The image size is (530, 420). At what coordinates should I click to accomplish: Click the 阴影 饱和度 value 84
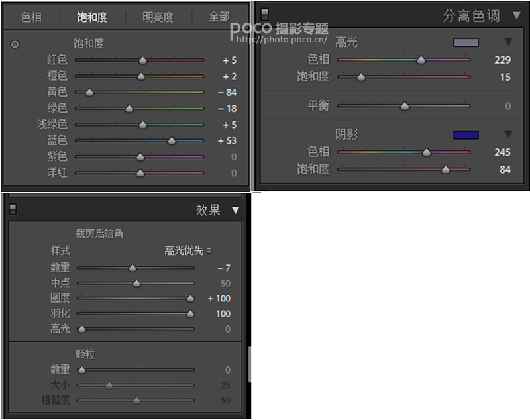tap(505, 170)
